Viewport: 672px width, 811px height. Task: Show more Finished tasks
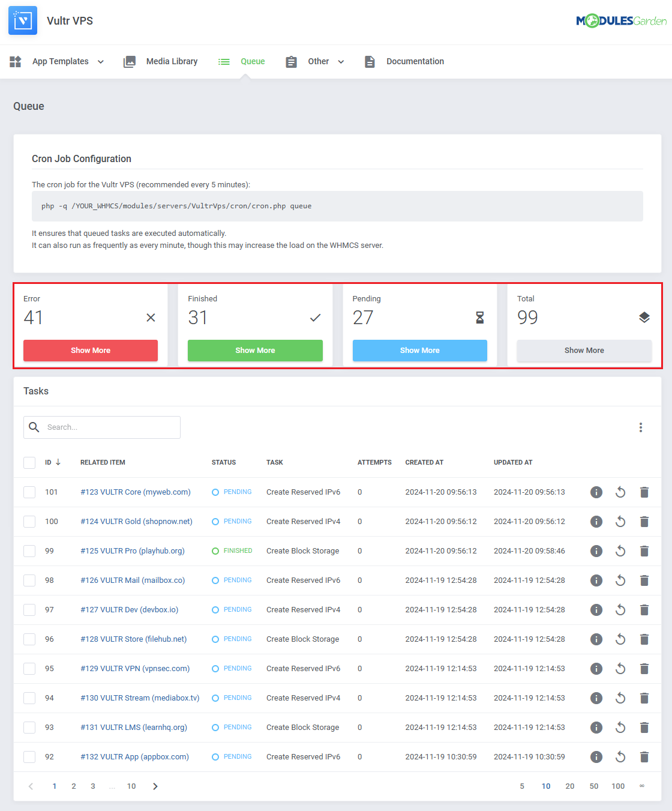[x=255, y=351]
